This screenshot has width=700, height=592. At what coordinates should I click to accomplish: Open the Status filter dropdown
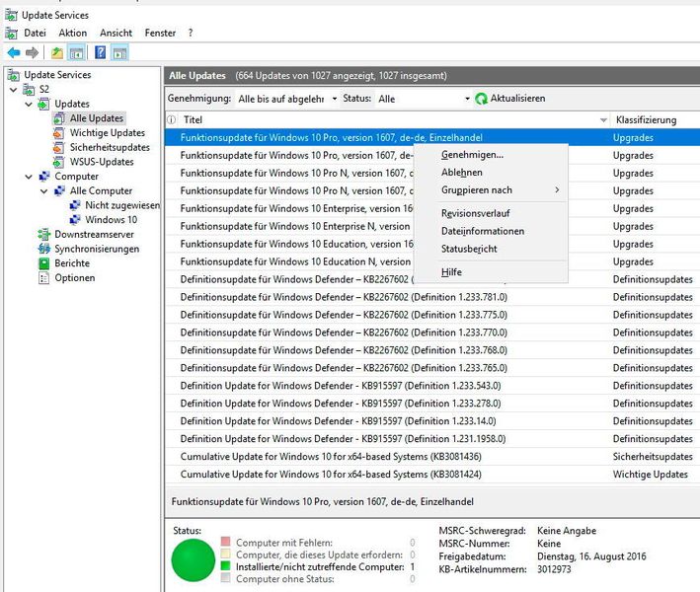click(x=467, y=99)
